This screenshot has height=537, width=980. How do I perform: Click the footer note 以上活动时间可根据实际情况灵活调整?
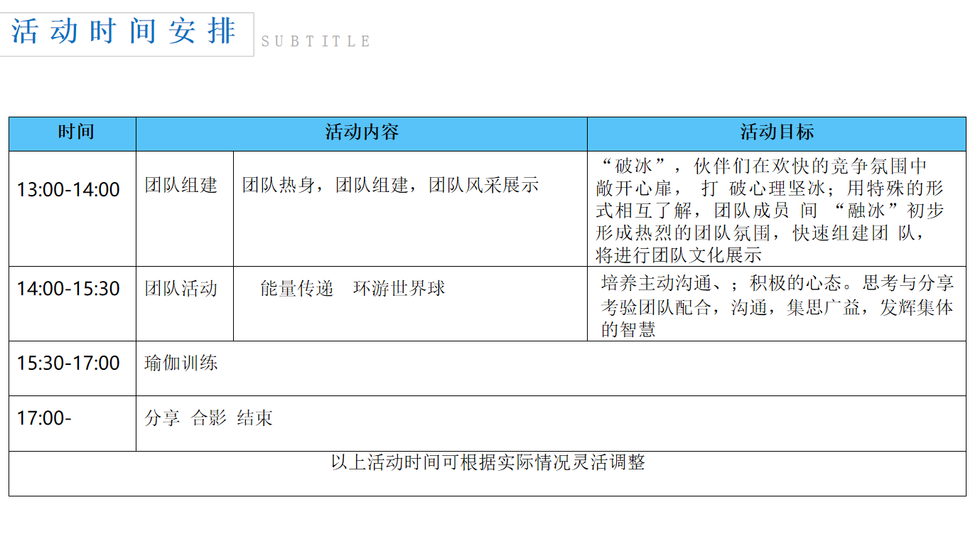488,462
